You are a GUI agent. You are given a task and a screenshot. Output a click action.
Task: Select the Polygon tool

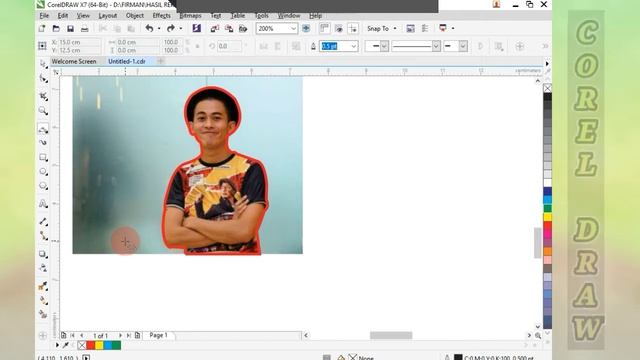[43, 186]
